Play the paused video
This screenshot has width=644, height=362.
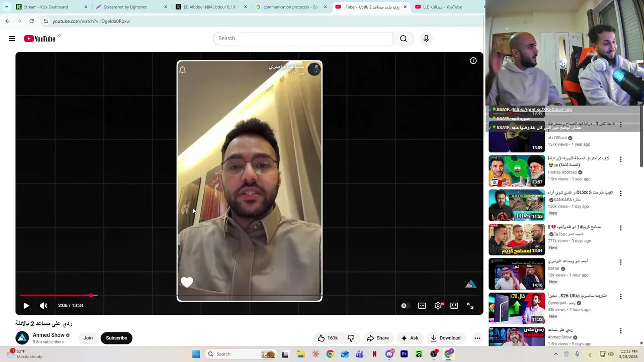point(26,306)
